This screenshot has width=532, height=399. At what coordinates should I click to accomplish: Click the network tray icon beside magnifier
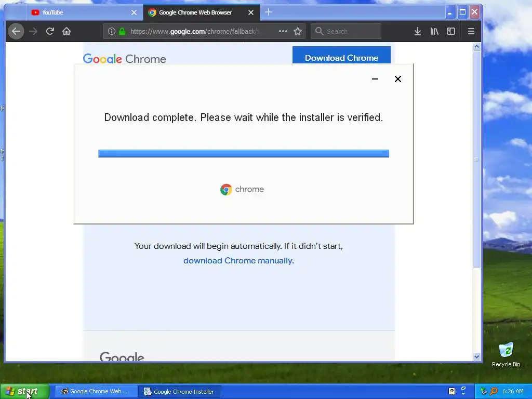484,391
